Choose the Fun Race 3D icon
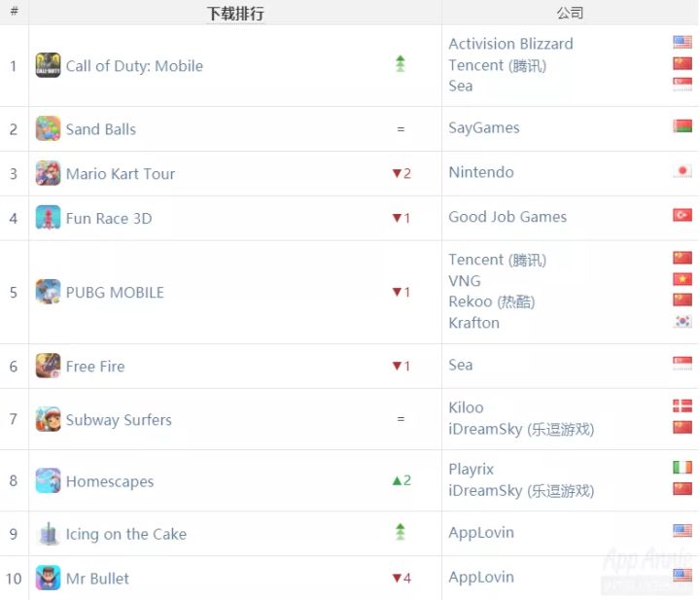The image size is (700, 600). click(48, 218)
